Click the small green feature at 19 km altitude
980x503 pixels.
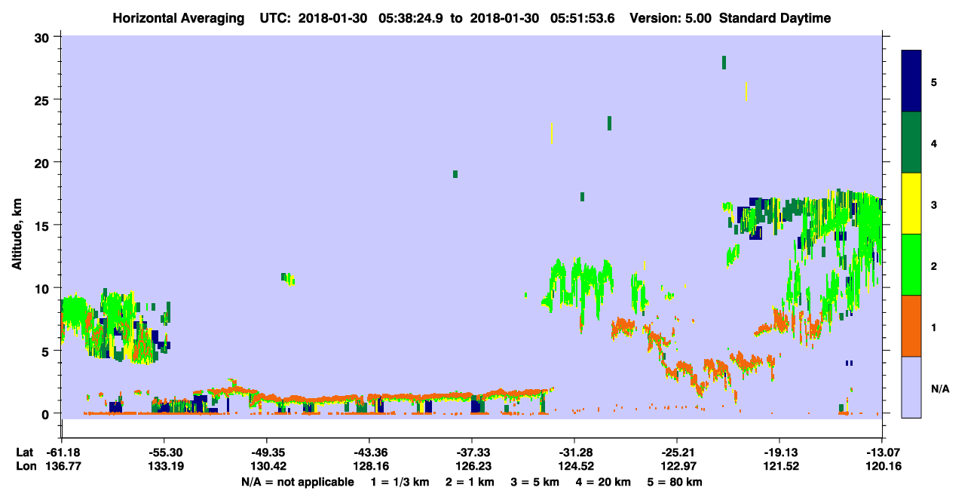point(455,174)
